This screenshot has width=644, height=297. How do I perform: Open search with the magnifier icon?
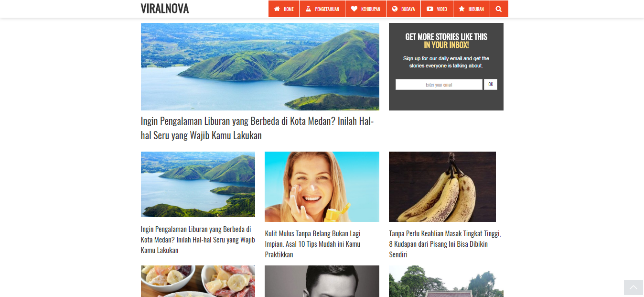pos(499,9)
